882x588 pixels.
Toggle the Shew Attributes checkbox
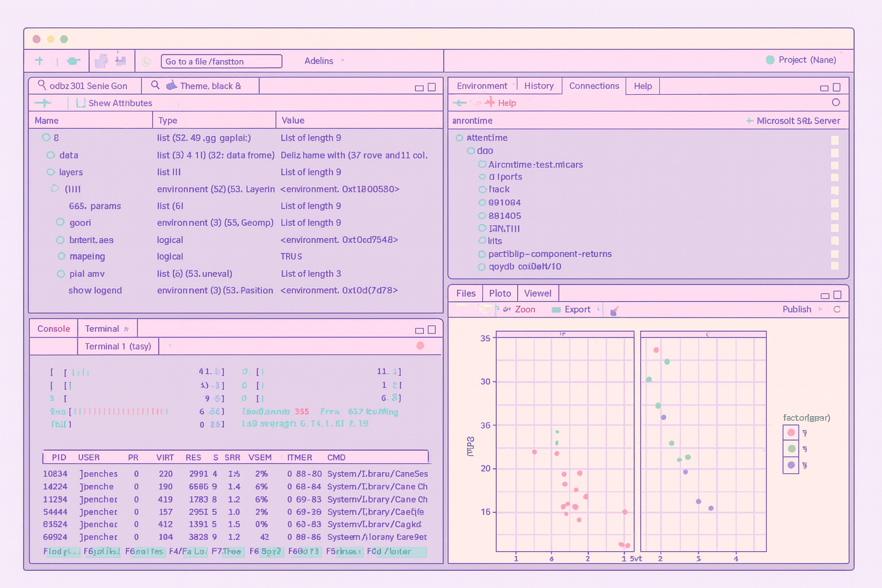pyautogui.click(x=81, y=103)
